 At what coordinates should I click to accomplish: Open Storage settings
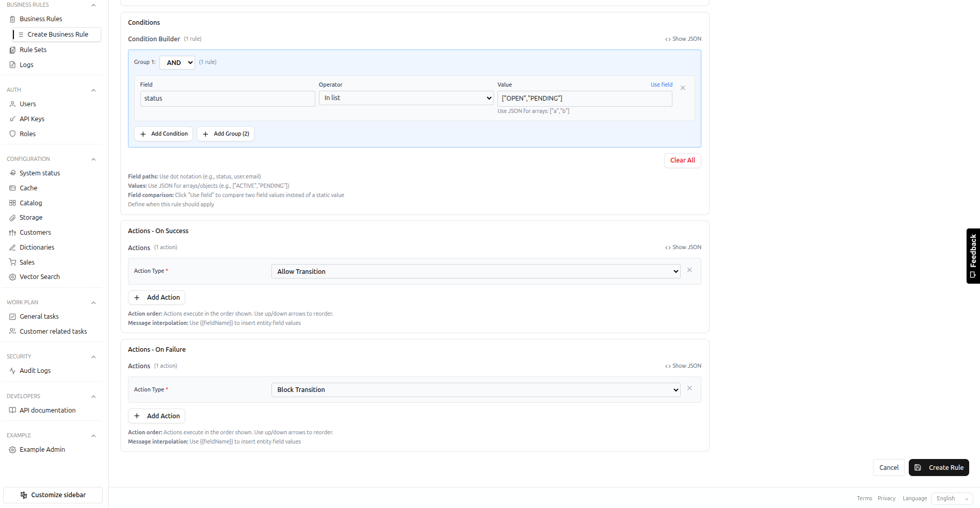[x=30, y=217]
